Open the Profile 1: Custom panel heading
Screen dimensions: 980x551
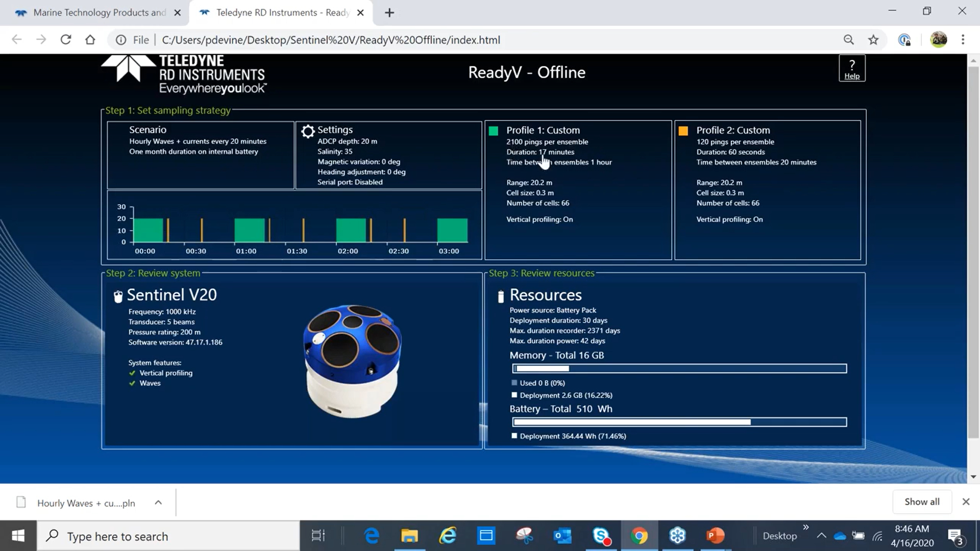click(x=543, y=130)
